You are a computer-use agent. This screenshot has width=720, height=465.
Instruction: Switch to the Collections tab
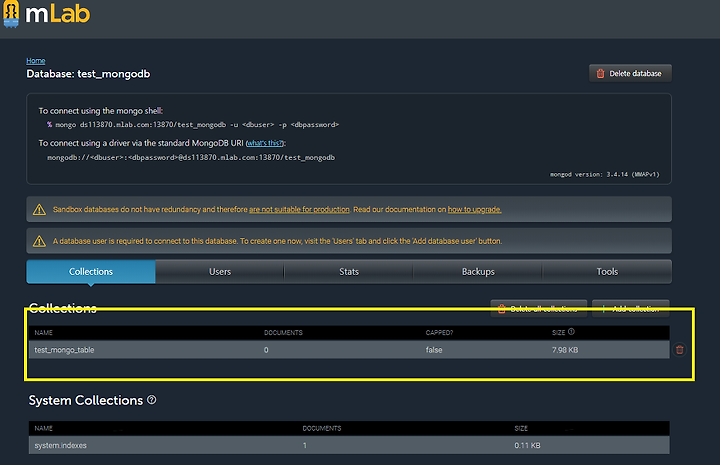coord(91,272)
